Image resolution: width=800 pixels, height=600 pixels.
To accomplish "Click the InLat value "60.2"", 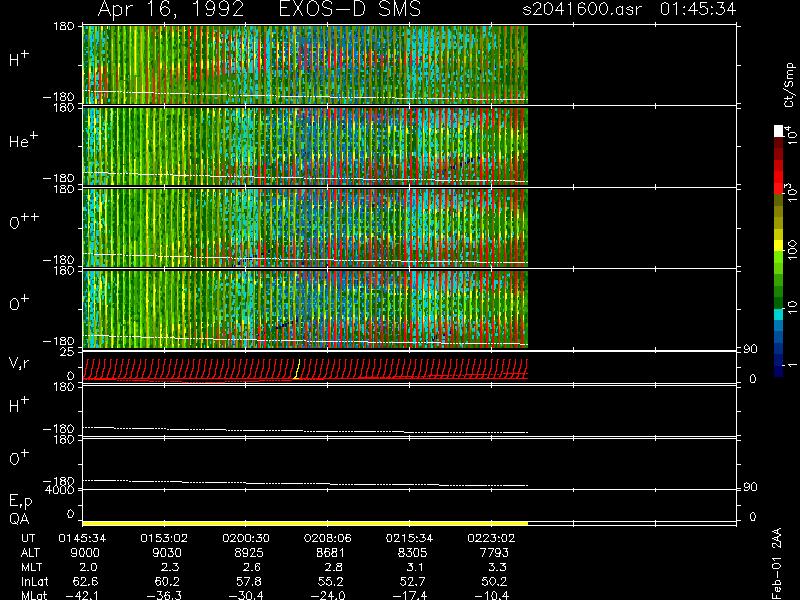I will click(x=167, y=582).
